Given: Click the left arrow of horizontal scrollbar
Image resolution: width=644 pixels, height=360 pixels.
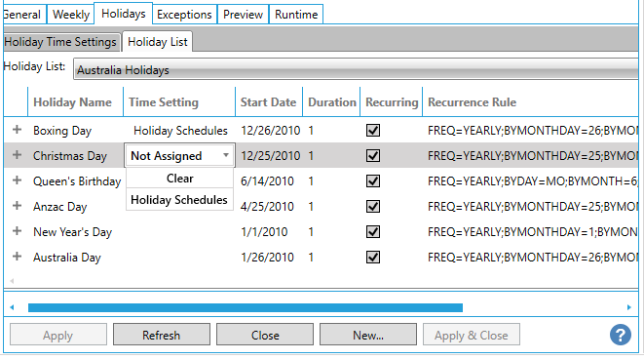Looking at the screenshot, I should pos(12,307).
